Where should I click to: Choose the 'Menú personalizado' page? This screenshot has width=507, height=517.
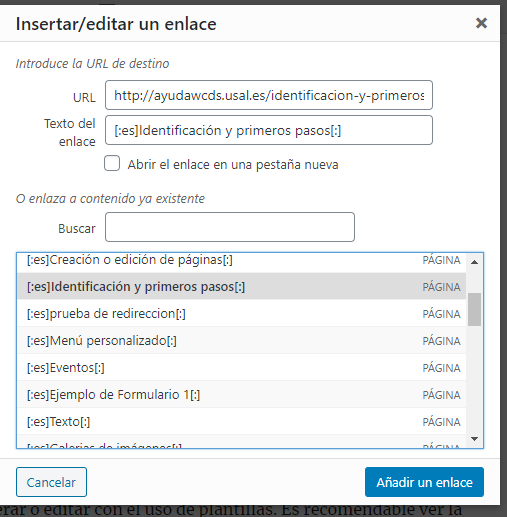pyautogui.click(x=242, y=340)
